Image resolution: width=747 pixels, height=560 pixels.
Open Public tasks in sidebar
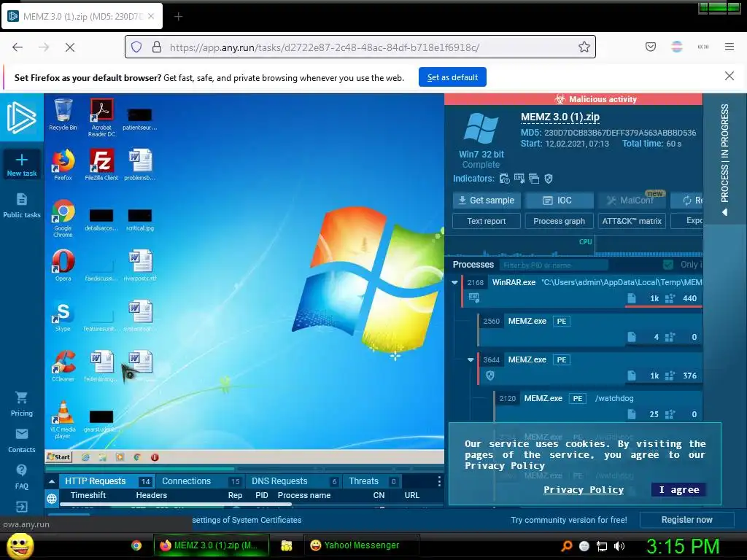tap(21, 206)
